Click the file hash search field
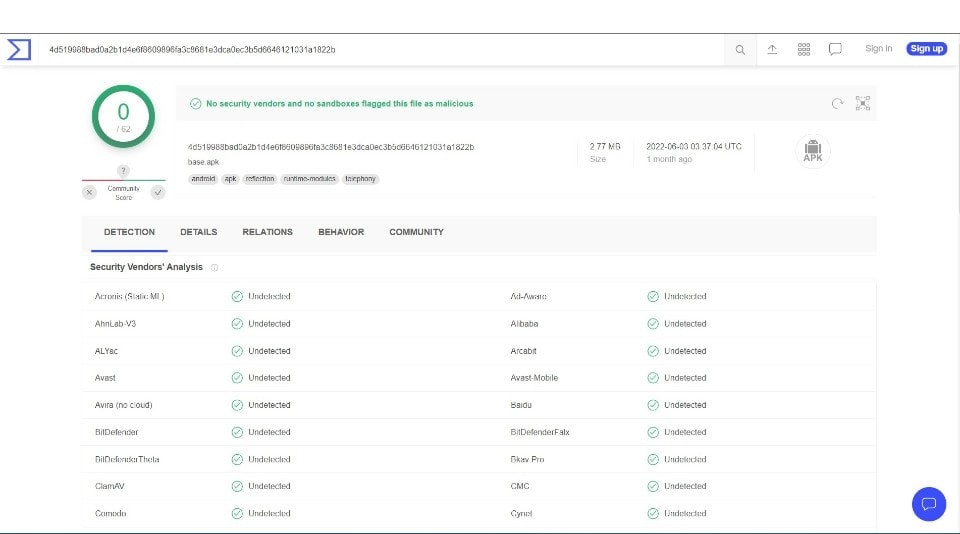Screen dimensions: 960x534 (380, 49)
